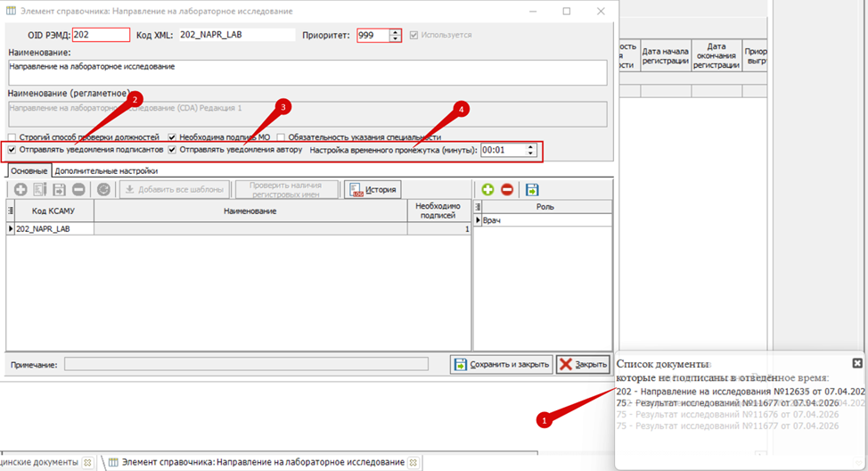Click the save roles diskette icon

pos(532,189)
